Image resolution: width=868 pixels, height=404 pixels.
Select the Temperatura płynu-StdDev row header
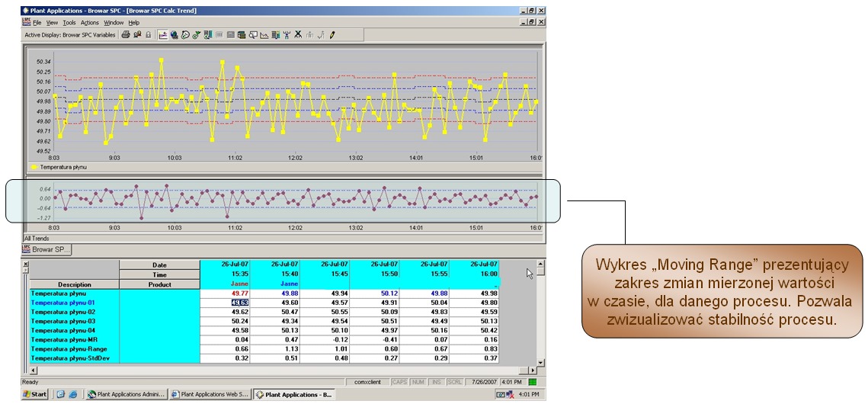pyautogui.click(x=75, y=358)
